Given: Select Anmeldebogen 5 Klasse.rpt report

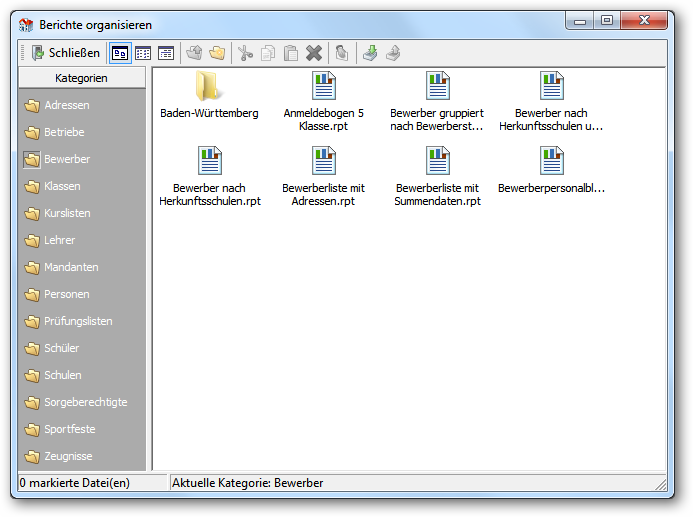Looking at the screenshot, I should coord(324,101).
